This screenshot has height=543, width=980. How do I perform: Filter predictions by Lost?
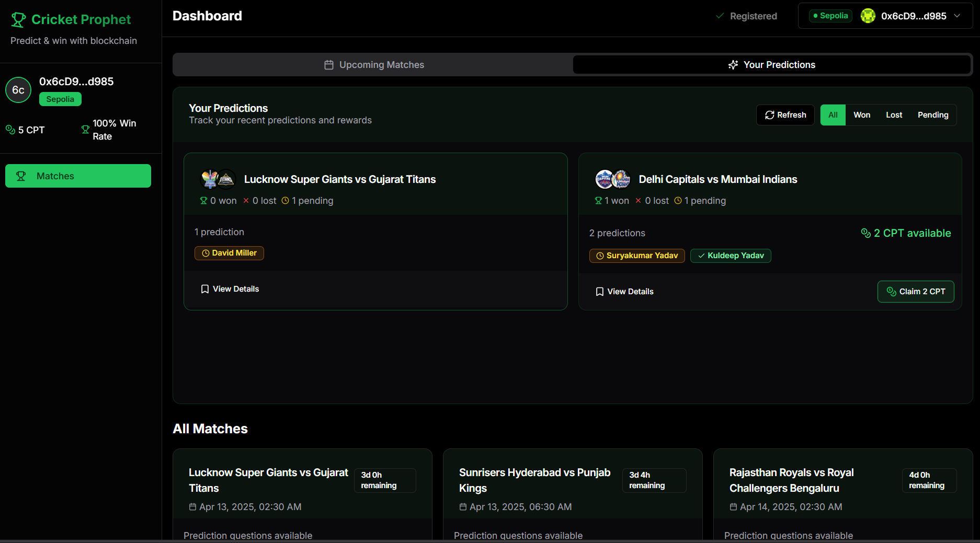(x=894, y=115)
